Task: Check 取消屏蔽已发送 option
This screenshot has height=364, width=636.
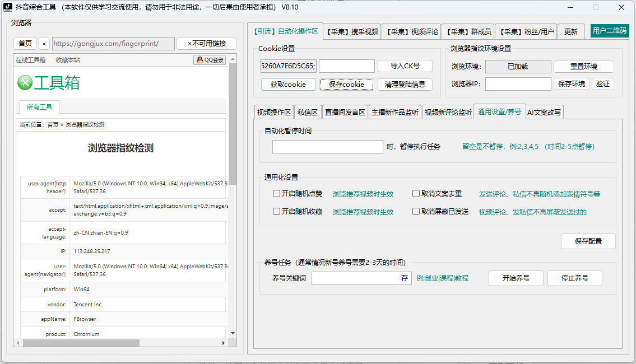Action: tap(415, 211)
